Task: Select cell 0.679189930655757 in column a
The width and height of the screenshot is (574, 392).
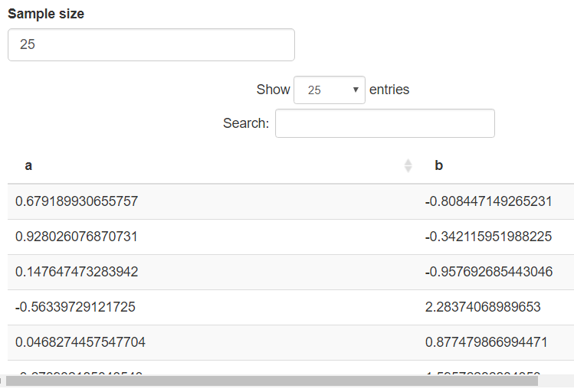Action: (77, 201)
